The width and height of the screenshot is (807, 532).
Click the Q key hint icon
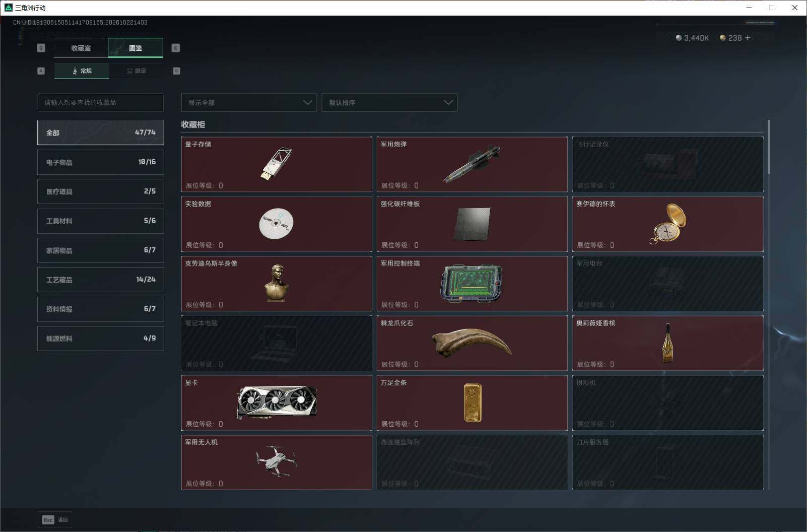41,48
